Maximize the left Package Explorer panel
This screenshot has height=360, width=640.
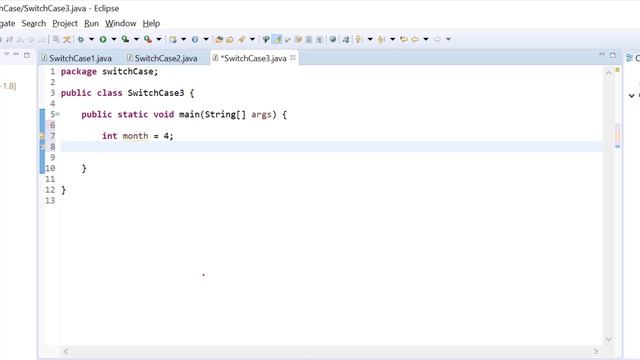point(27,55)
